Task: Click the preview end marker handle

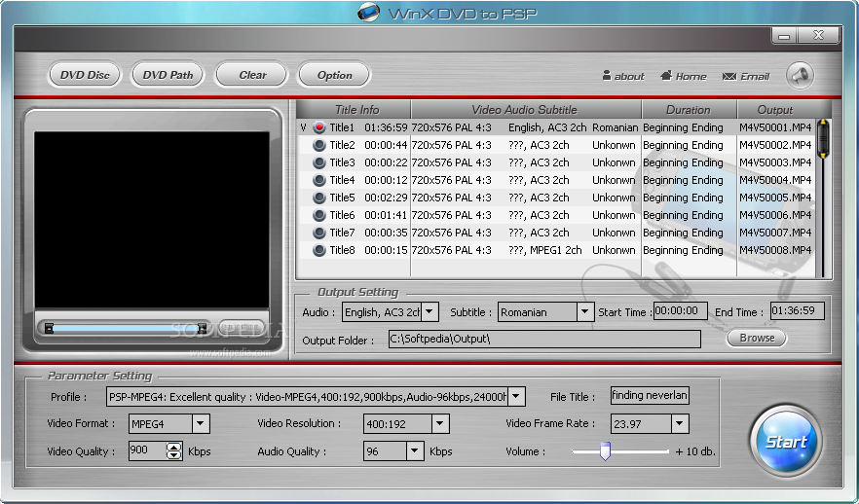Action: click(203, 328)
